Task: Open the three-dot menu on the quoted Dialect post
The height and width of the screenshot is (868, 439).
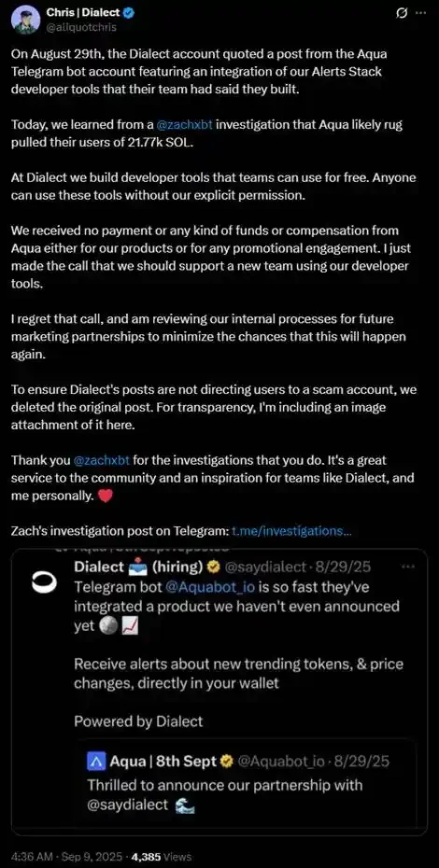Action: point(408,567)
